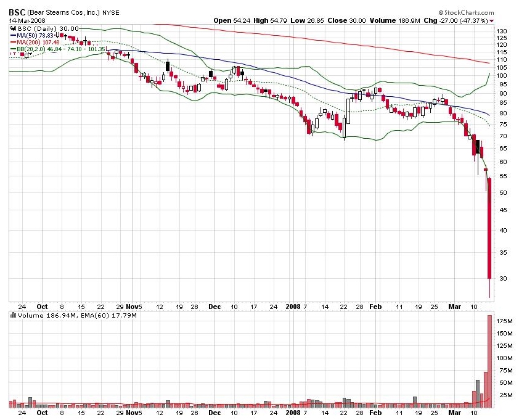Click the BSC ticker symbol title
The height and width of the screenshot is (420, 519).
[x=17, y=12]
